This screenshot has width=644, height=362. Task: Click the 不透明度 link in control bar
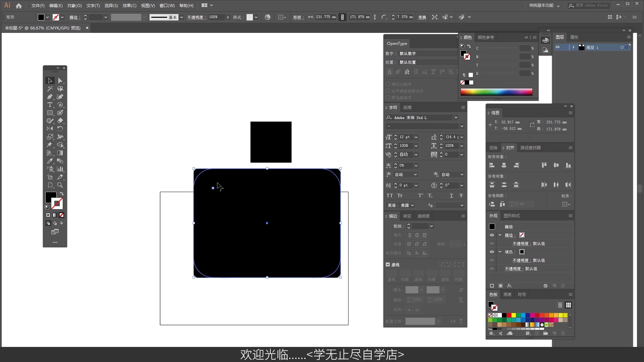click(196, 17)
